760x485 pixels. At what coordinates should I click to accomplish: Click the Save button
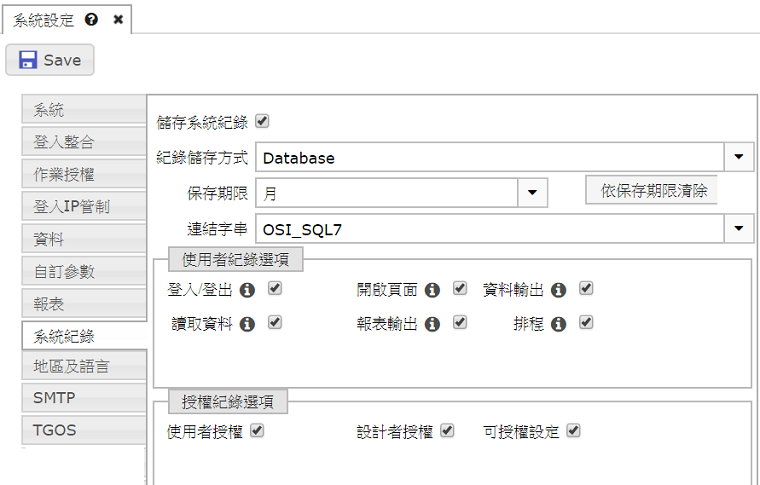[50, 60]
